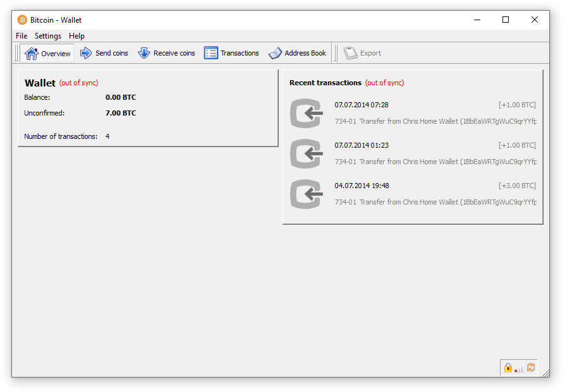Click Recent transactions out of sync warning
Viewport: 572px width, 392px height.
tap(384, 83)
